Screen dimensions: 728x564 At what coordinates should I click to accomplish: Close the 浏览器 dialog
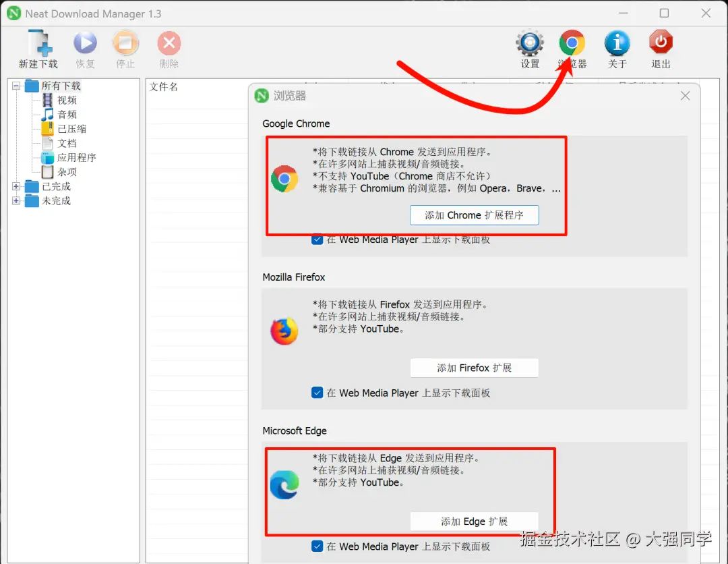pos(685,96)
